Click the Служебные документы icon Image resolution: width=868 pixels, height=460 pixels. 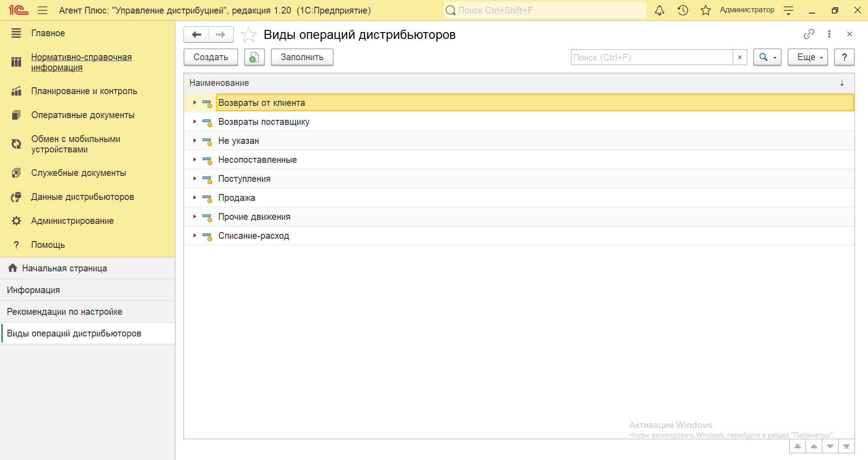tap(16, 173)
